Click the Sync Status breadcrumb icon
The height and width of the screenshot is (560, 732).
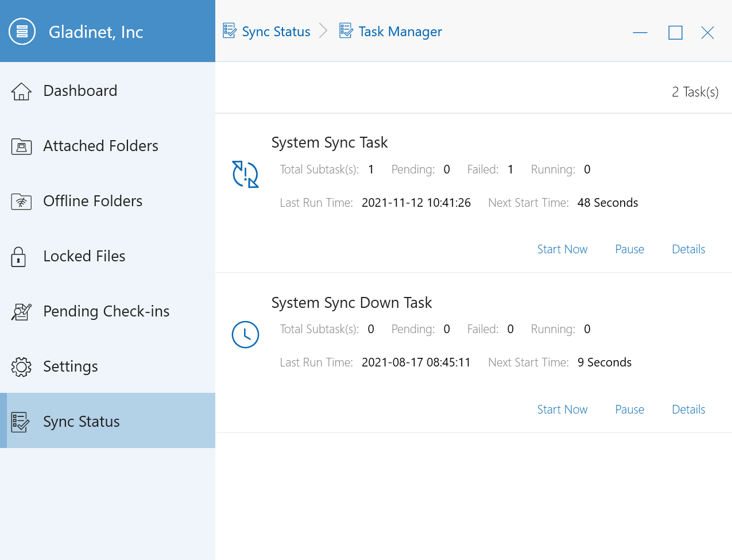point(230,30)
